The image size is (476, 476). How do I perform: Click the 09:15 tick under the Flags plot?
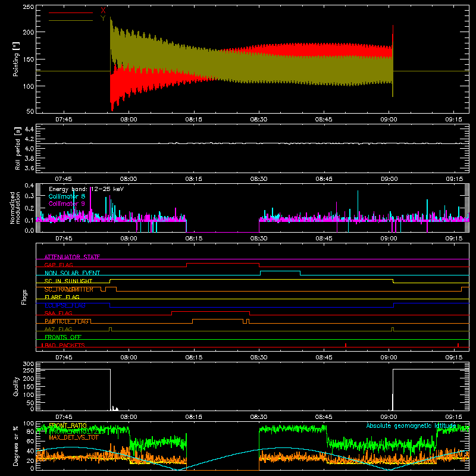click(453, 358)
